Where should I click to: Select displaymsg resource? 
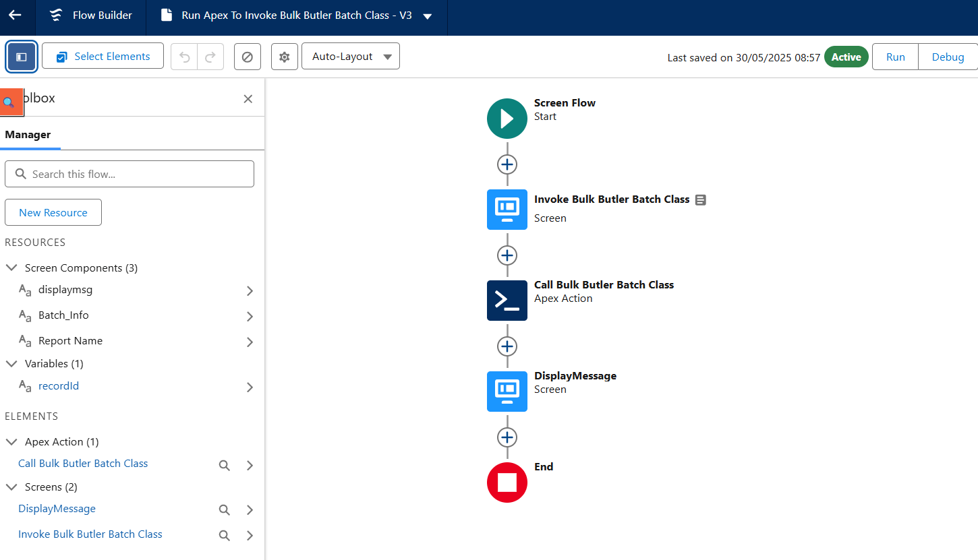point(65,290)
